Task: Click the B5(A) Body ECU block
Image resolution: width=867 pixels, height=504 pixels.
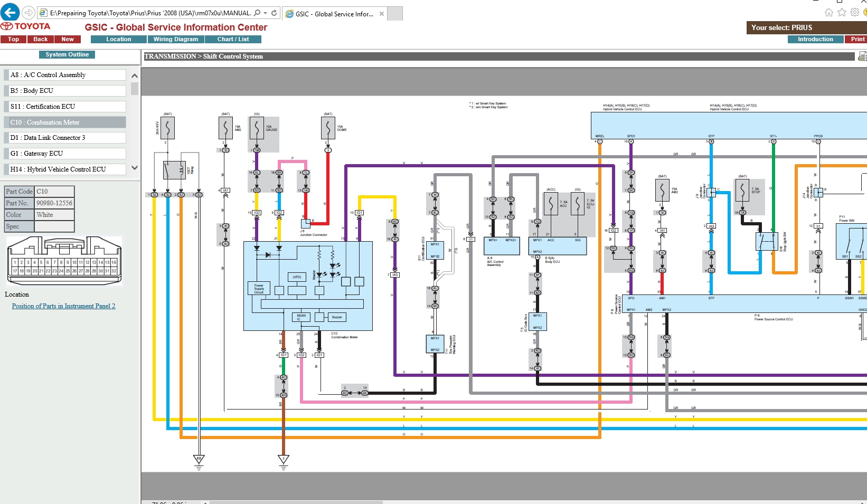Action: [558, 246]
